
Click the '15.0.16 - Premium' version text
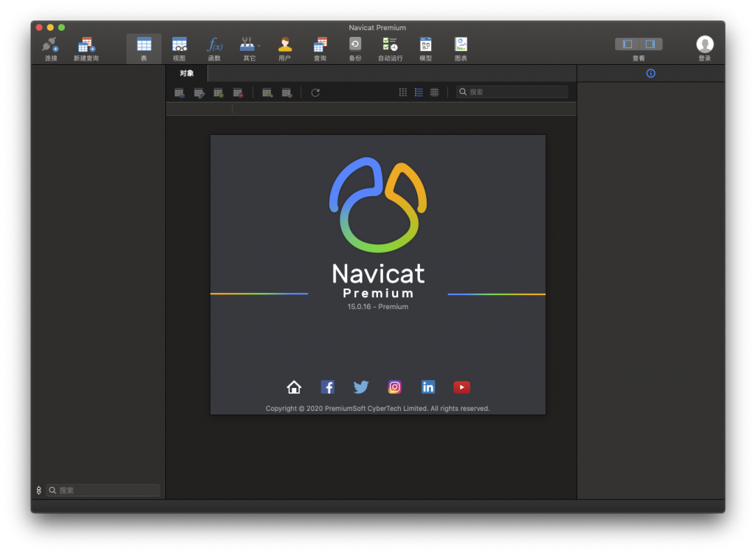(x=378, y=306)
